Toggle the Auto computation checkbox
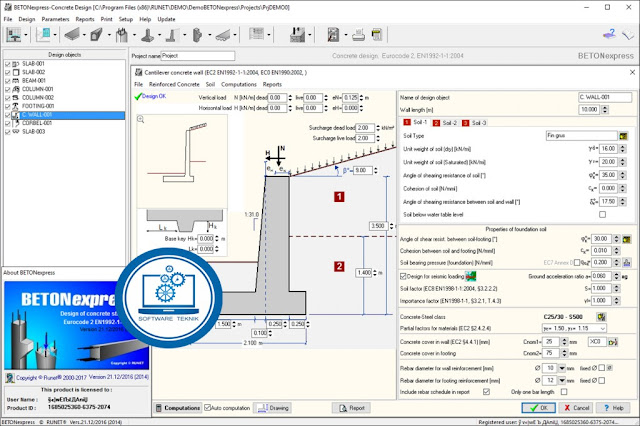Viewport: 640px width, 426px height. (208, 408)
